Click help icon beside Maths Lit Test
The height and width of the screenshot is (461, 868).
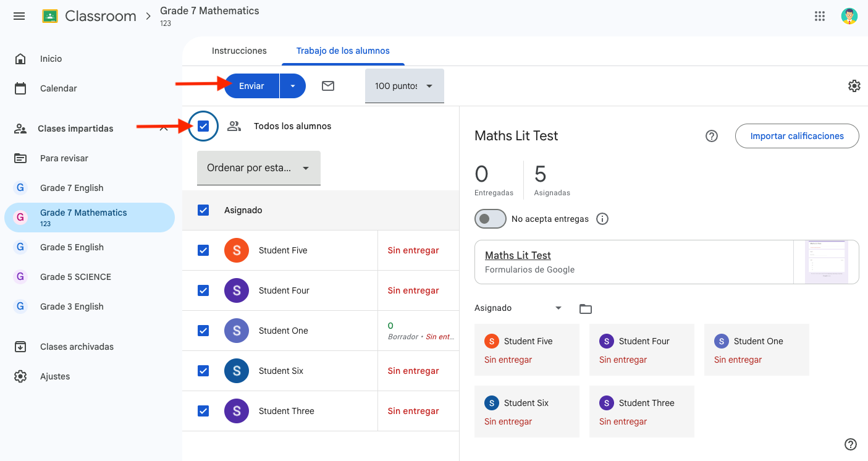(712, 136)
